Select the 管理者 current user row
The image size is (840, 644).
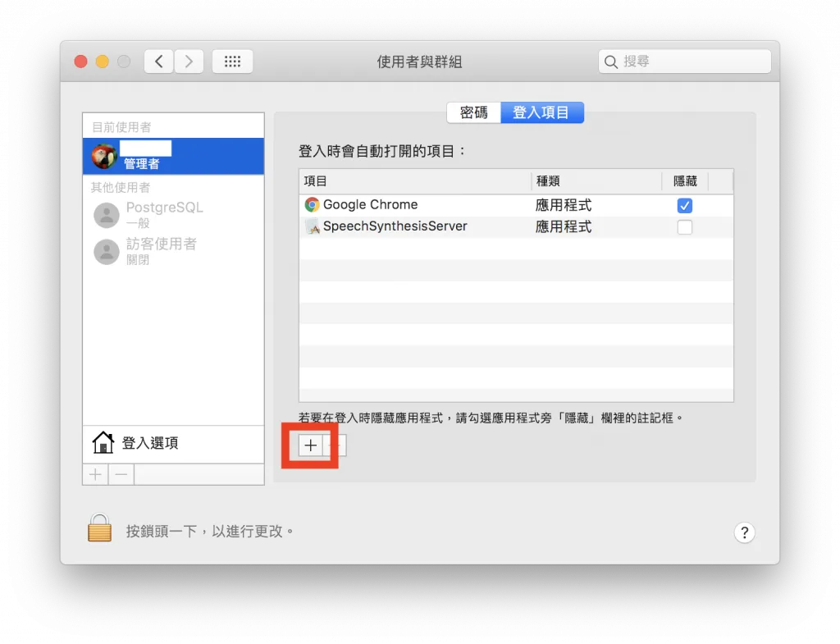(174, 157)
